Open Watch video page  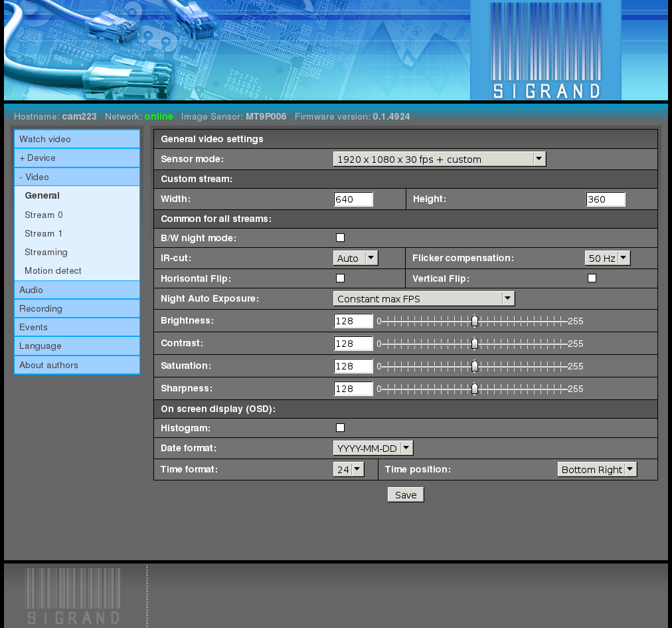77,139
